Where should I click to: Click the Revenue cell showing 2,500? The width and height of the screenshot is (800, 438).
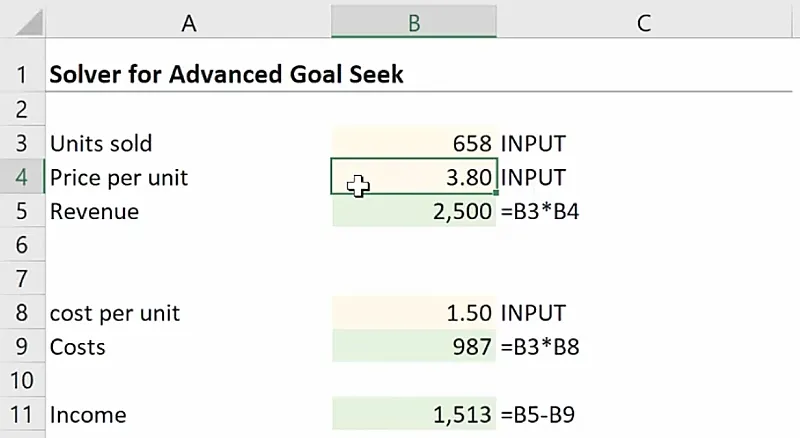click(413, 212)
